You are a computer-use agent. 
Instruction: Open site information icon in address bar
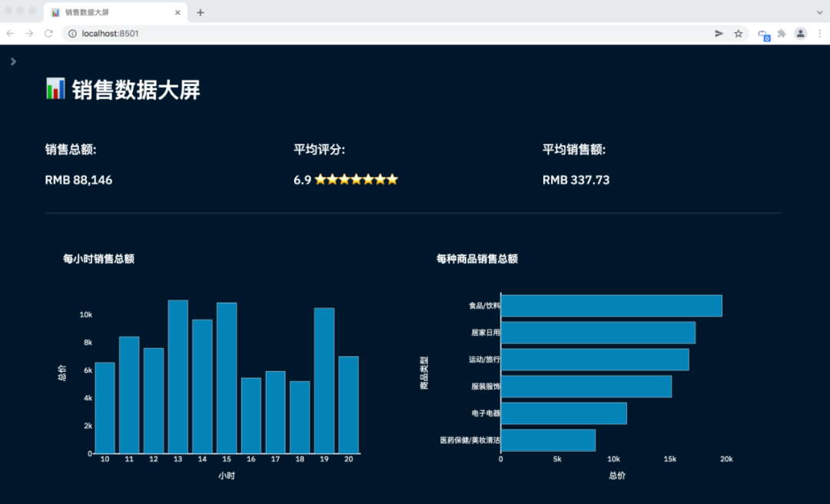72,33
